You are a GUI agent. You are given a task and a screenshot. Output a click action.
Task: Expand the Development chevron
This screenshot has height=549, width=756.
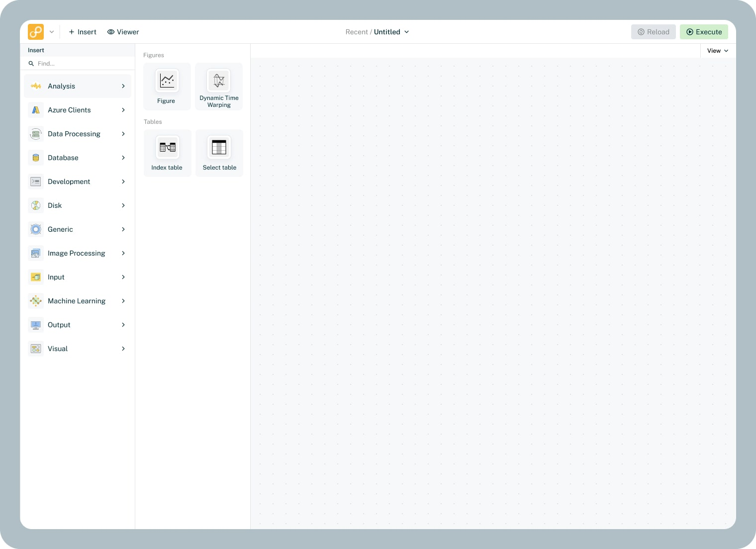tap(123, 182)
